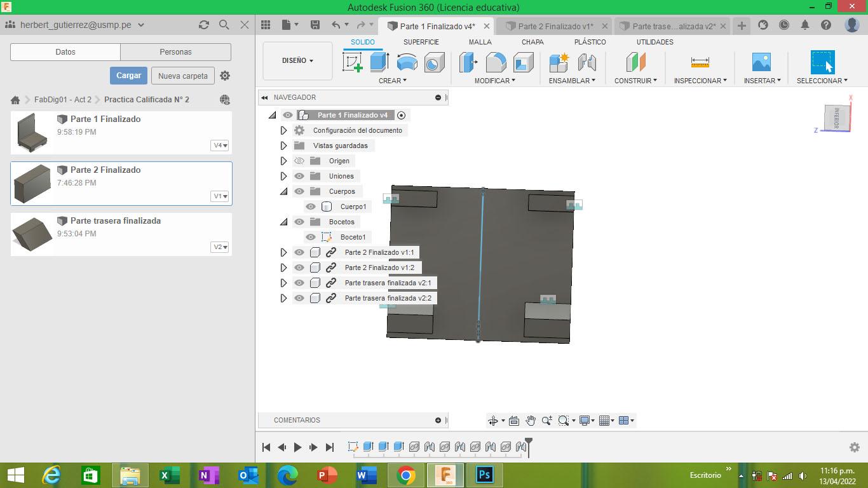Collapse the Cuerpos folder
This screenshot has height=488, width=868.
tap(284, 191)
